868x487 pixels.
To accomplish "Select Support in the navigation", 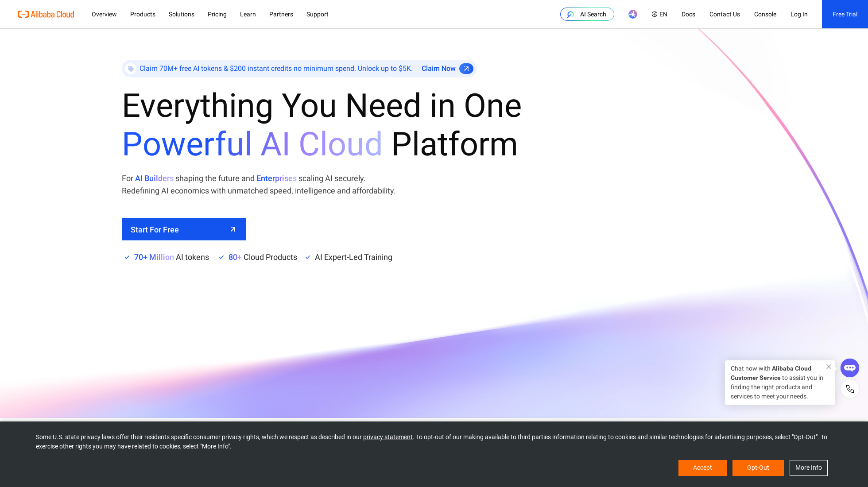I will (x=317, y=14).
